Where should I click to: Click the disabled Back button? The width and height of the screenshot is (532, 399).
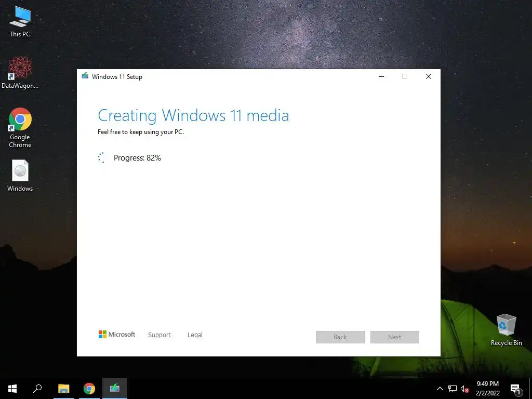tap(340, 337)
